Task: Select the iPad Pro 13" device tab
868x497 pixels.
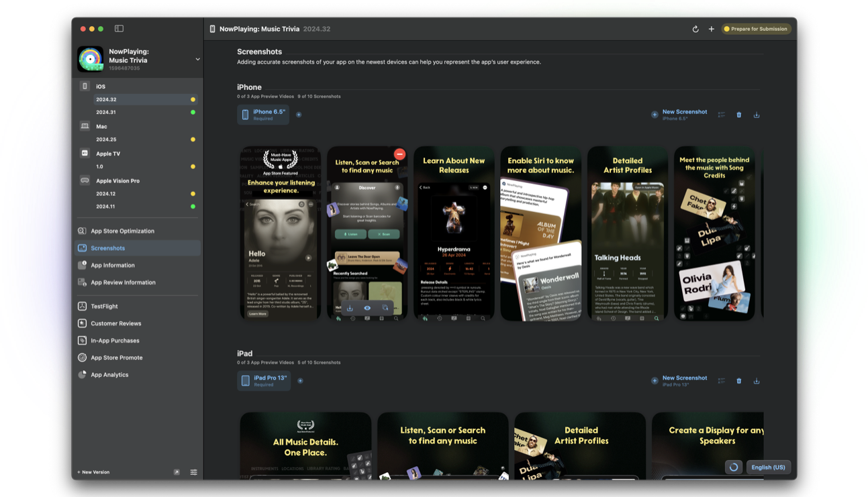Action: coord(264,381)
